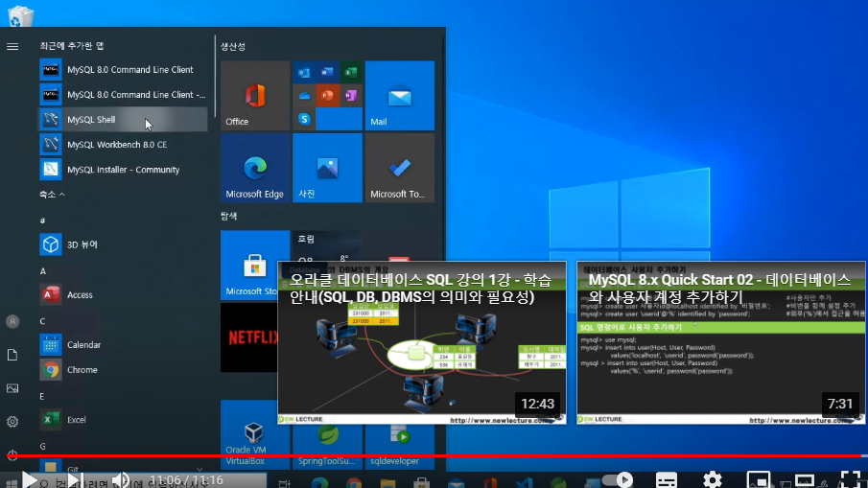868x488 pixels.
Task: Open MySQL Workbench 8.0 CE
Action: 123,145
